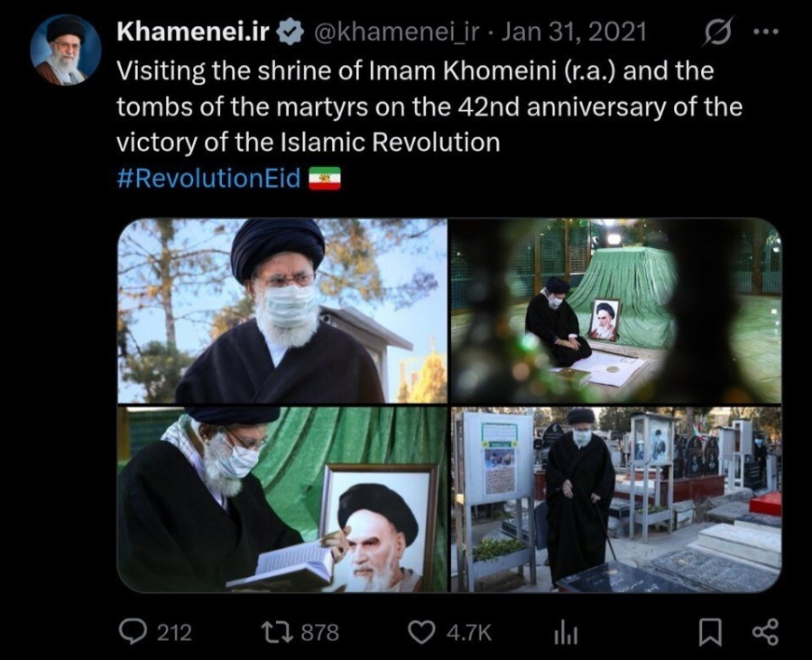Open the bottom-left reading book photo
The height and width of the screenshot is (660, 812).
(282, 499)
